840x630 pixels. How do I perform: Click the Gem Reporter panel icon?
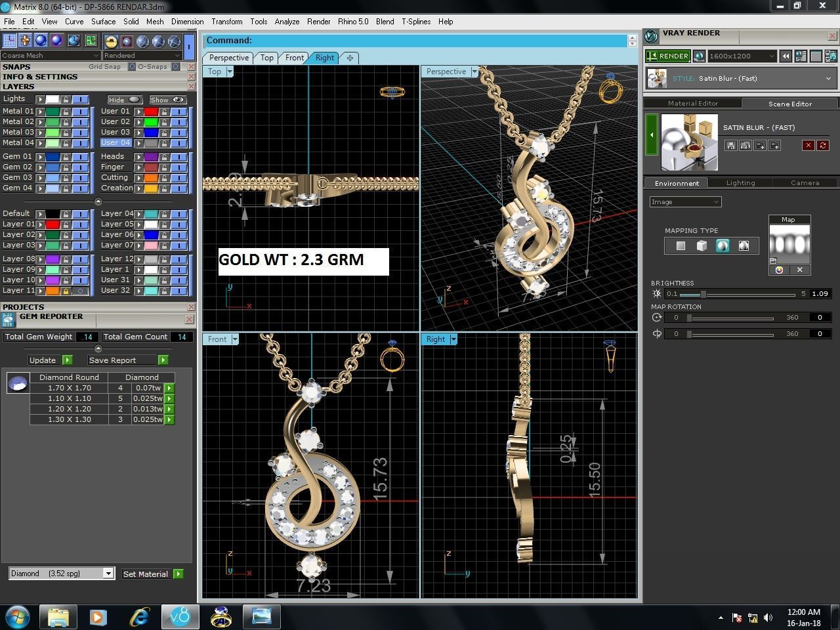tap(9, 320)
